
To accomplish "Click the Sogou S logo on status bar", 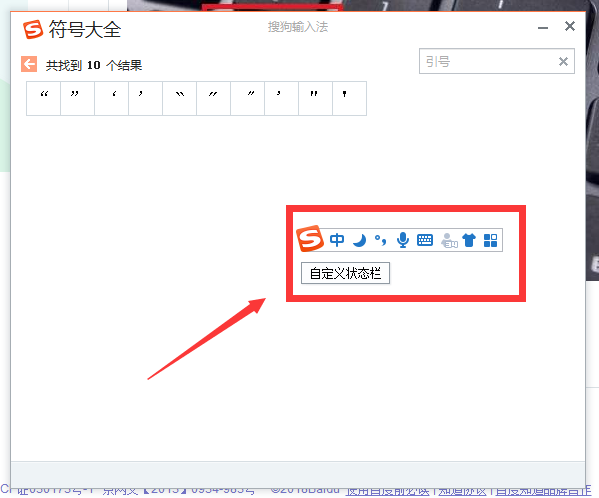I will (310, 239).
